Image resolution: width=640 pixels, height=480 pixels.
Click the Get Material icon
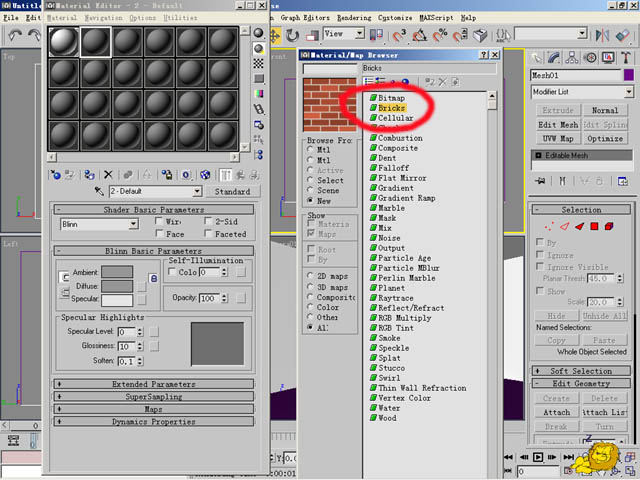coord(56,174)
